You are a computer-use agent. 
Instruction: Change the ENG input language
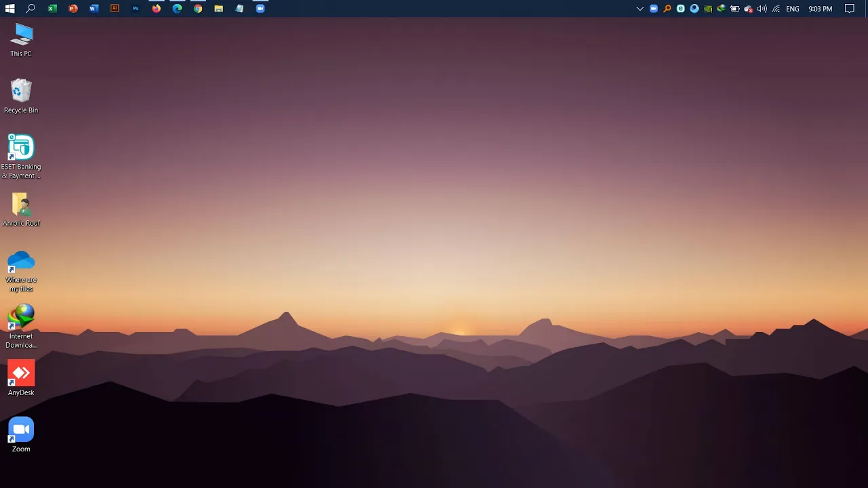[x=793, y=9]
